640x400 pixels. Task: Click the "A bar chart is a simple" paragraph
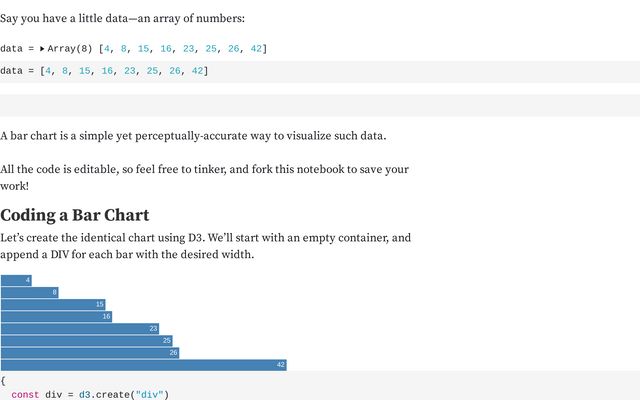pos(193,135)
